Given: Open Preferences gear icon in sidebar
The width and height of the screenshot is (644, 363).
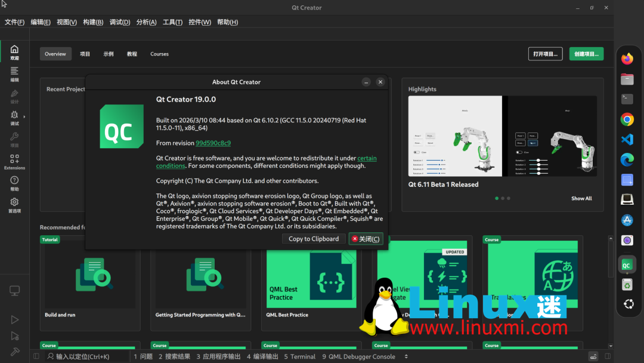Looking at the screenshot, I should click(x=14, y=205).
